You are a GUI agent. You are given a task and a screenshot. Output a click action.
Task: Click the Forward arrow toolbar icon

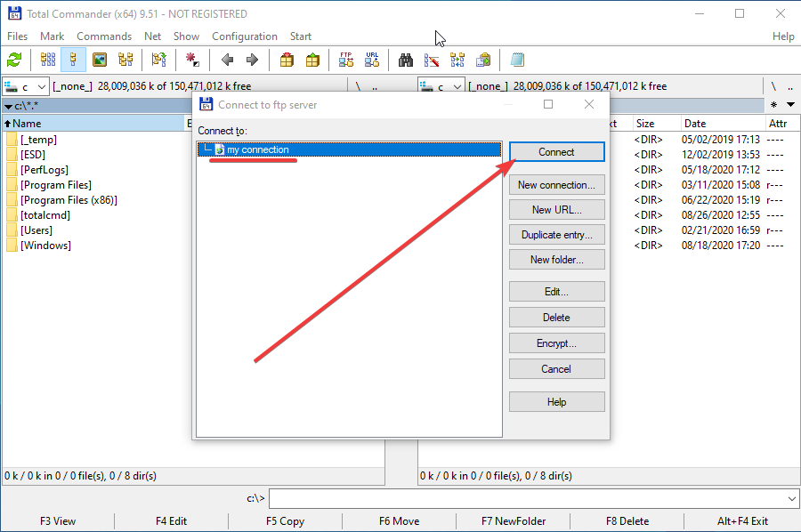pyautogui.click(x=252, y=60)
